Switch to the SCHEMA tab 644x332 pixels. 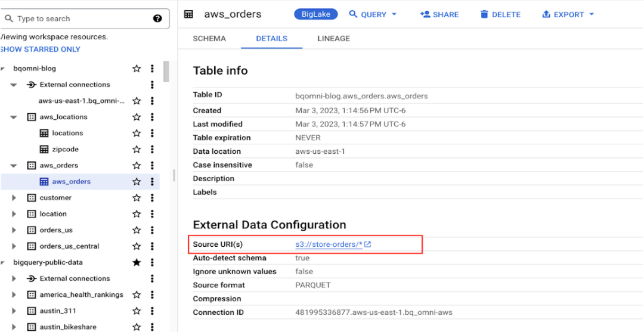pyautogui.click(x=209, y=38)
